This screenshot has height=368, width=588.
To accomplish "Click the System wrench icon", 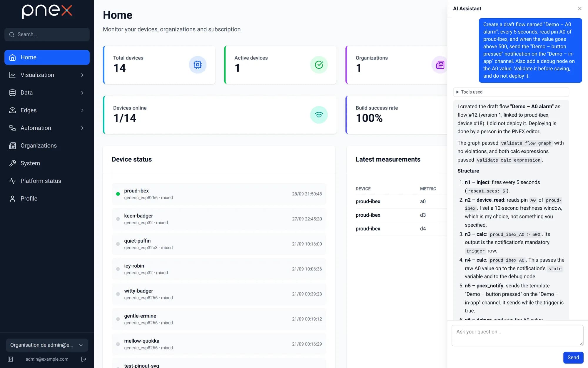I will click(x=12, y=163).
